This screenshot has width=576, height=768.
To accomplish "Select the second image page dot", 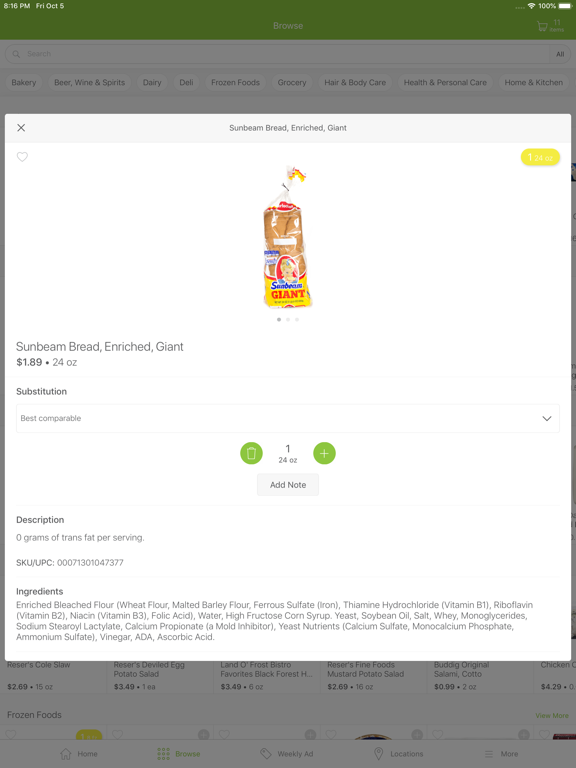I will click(288, 319).
